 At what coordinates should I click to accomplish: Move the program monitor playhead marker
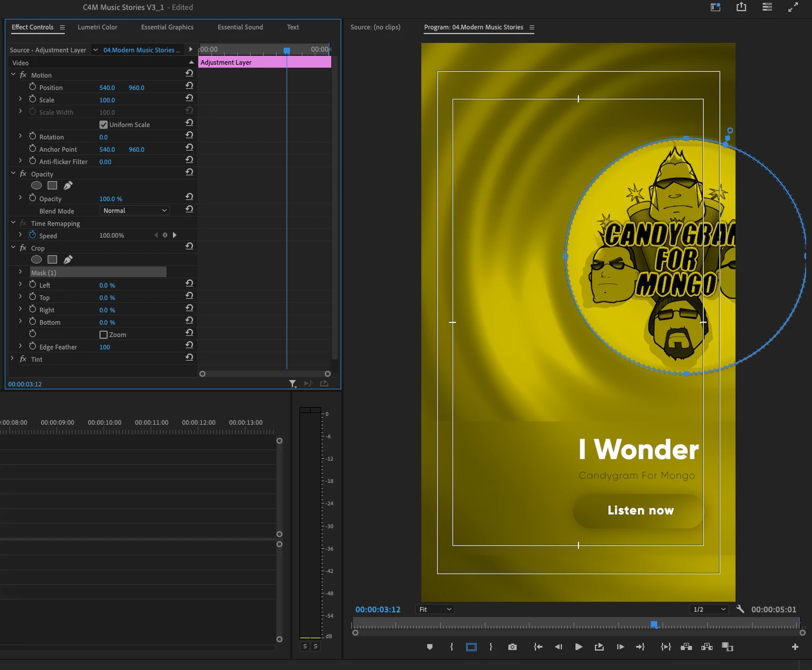pos(654,624)
